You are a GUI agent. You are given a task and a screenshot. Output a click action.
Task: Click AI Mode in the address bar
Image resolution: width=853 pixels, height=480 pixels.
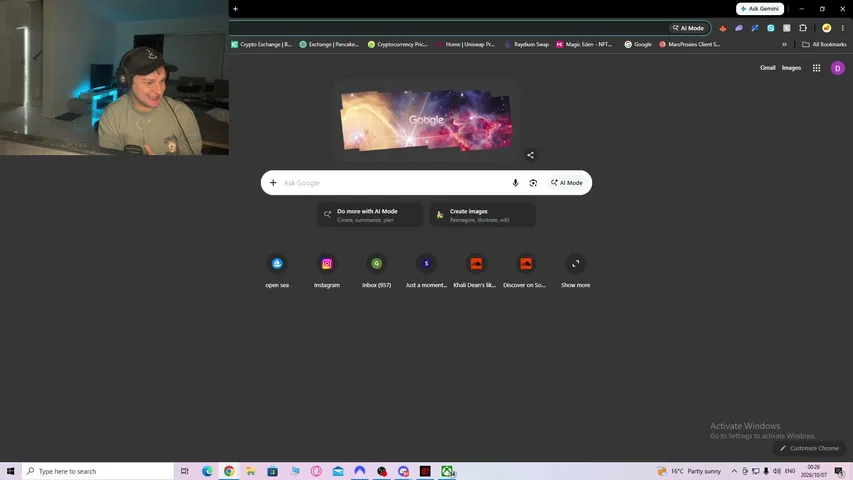pyautogui.click(x=689, y=28)
